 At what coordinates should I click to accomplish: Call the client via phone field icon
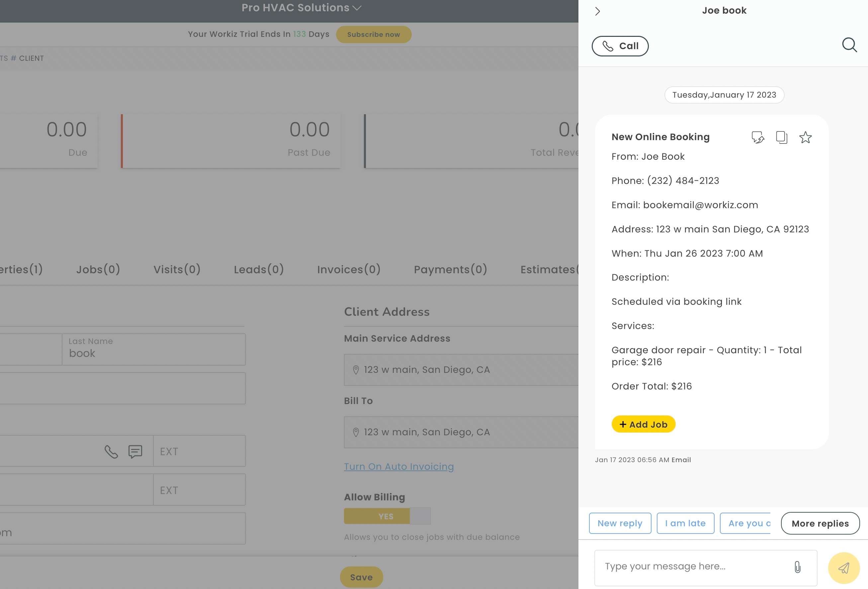[x=111, y=452]
